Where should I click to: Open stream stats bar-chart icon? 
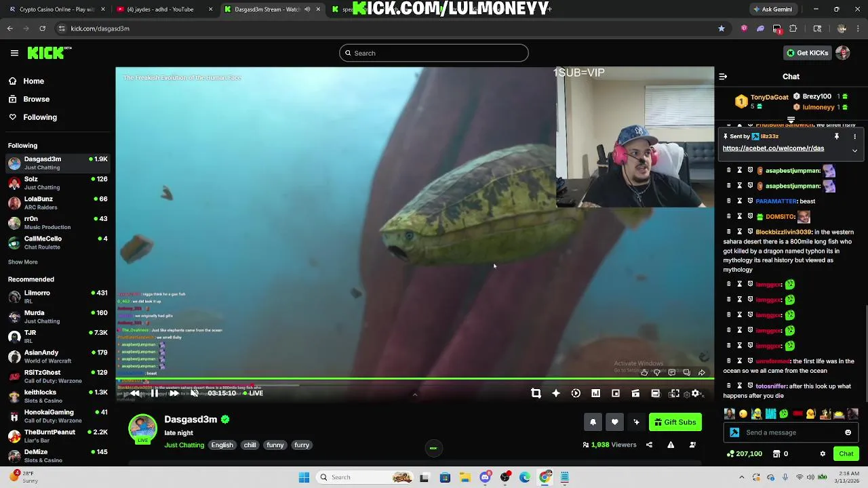[x=595, y=393]
